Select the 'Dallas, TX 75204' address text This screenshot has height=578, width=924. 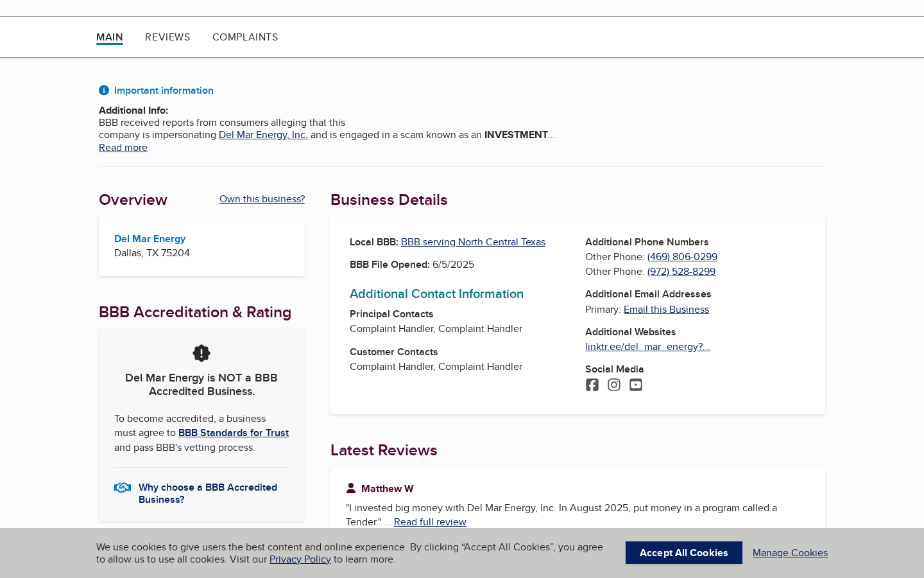click(152, 253)
